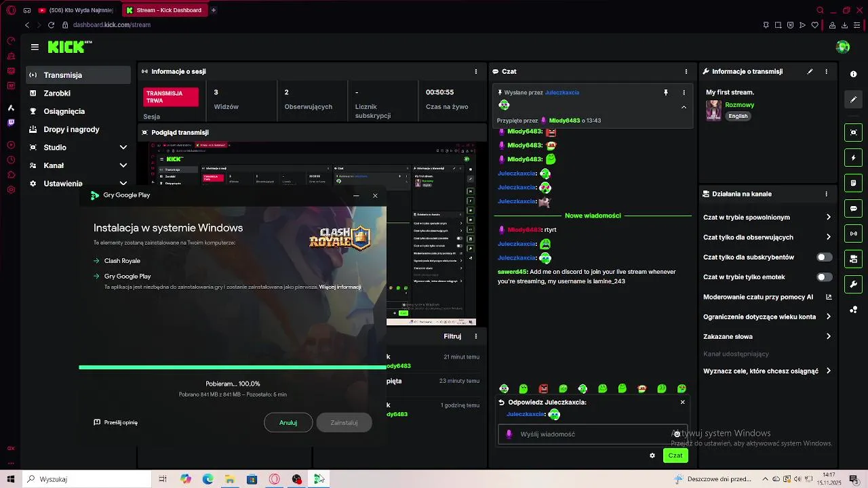868x488 pixels.
Task: Edit stream information with pencil icon
Action: point(810,71)
